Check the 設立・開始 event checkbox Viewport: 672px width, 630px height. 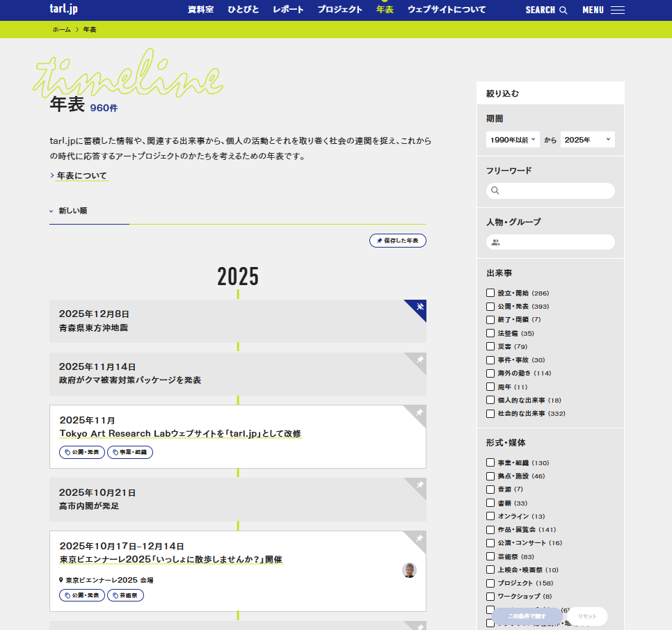pos(490,293)
